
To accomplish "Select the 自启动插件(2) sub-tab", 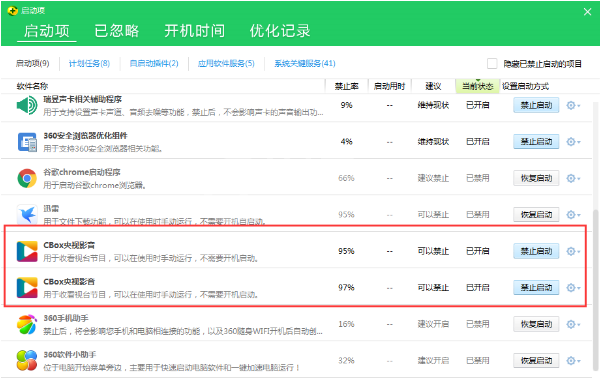I will (x=154, y=64).
